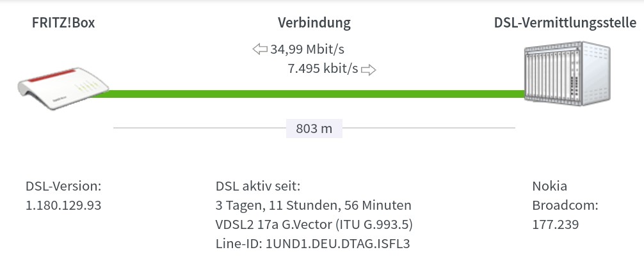Click the DSL exchange server rack image
The height and width of the screenshot is (259, 644).
(567, 74)
